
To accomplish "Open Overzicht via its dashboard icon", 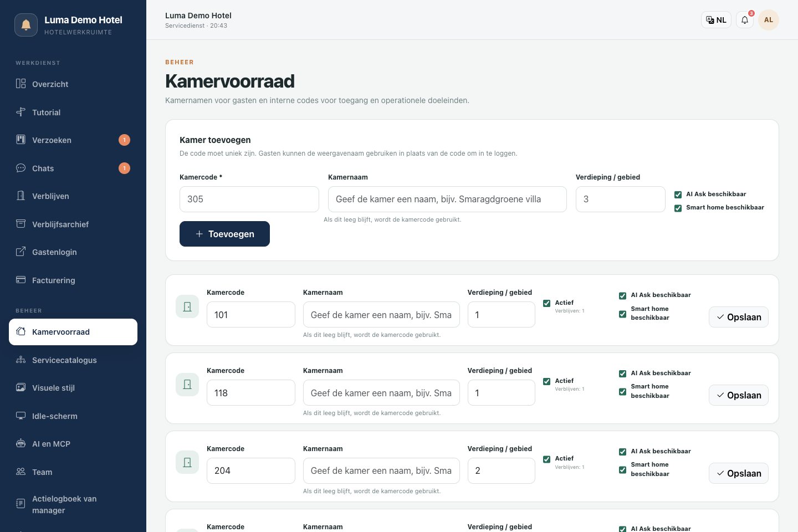I will tap(21, 84).
